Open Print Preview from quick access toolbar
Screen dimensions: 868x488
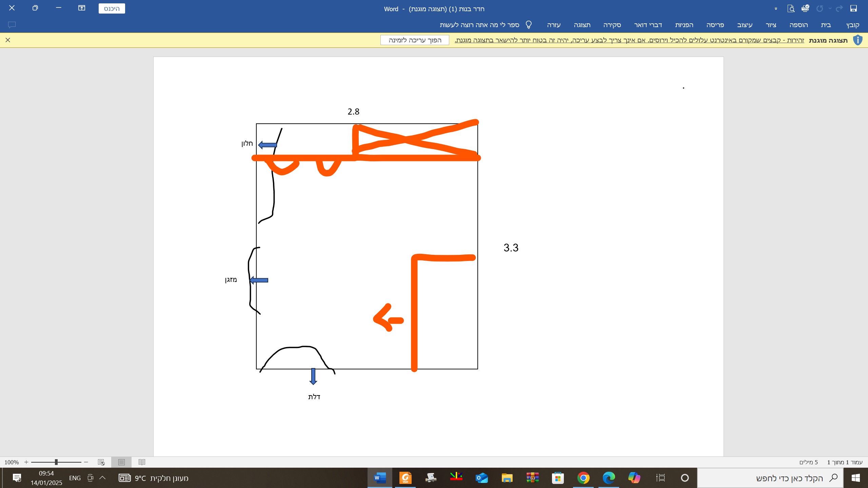point(791,8)
